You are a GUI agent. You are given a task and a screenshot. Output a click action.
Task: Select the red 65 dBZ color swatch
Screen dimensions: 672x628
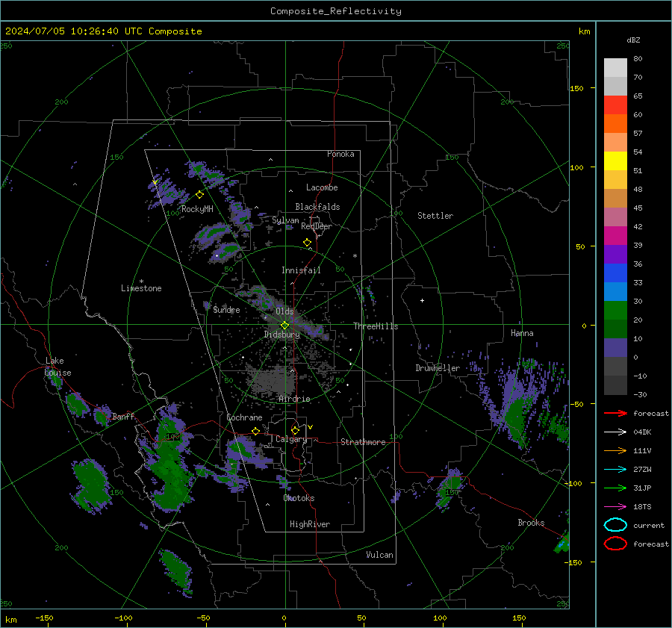[615, 105]
